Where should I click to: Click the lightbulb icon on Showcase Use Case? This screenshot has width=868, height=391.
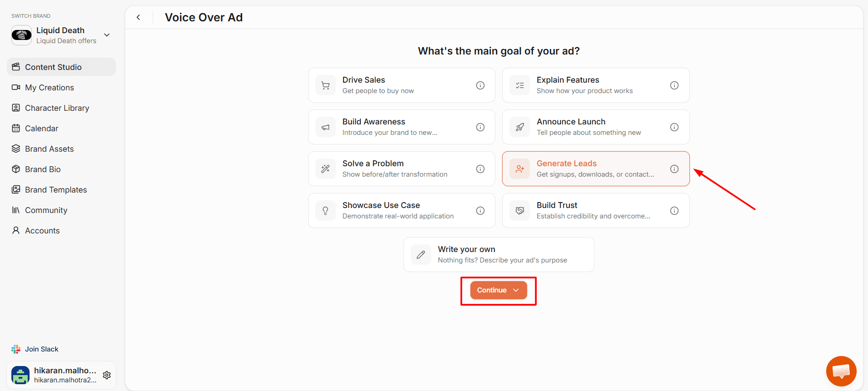click(325, 211)
